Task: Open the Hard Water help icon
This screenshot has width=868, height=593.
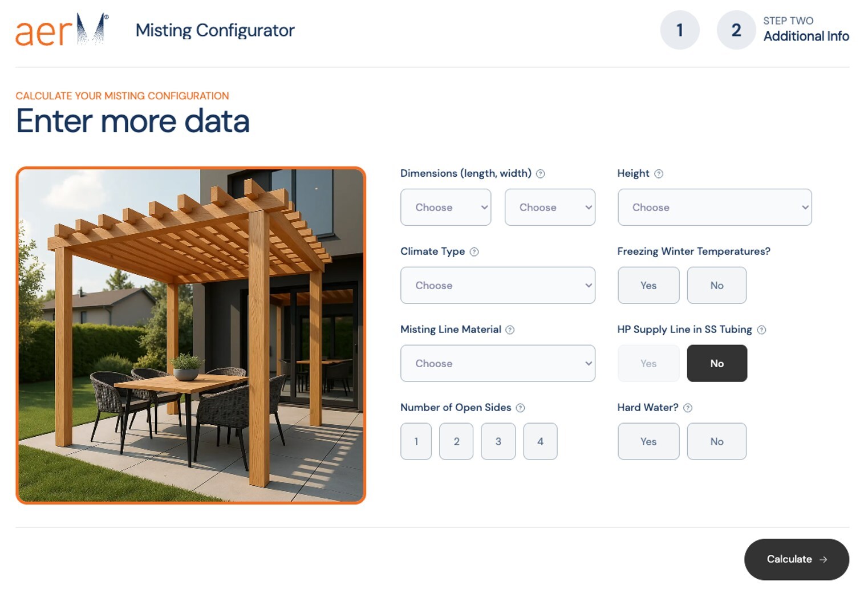Action: (x=688, y=408)
